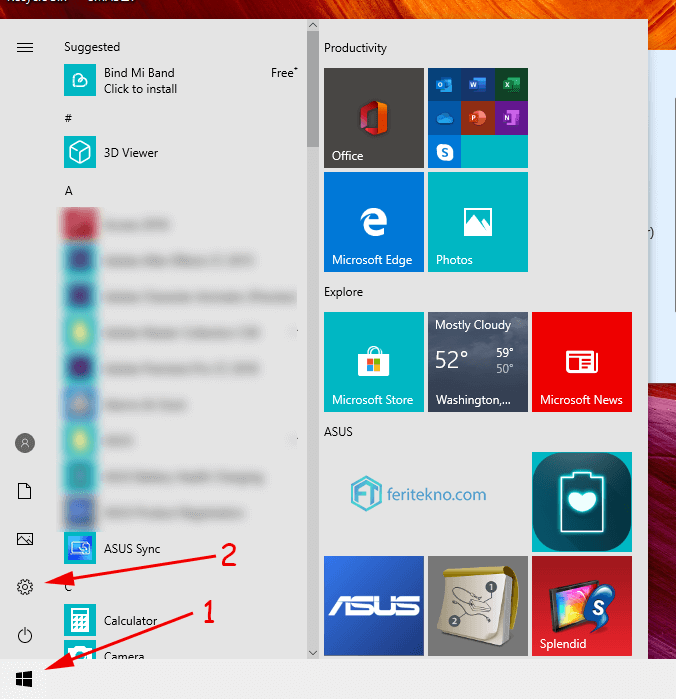676x699 pixels.
Task: Open the Photos tile
Action: [x=478, y=222]
